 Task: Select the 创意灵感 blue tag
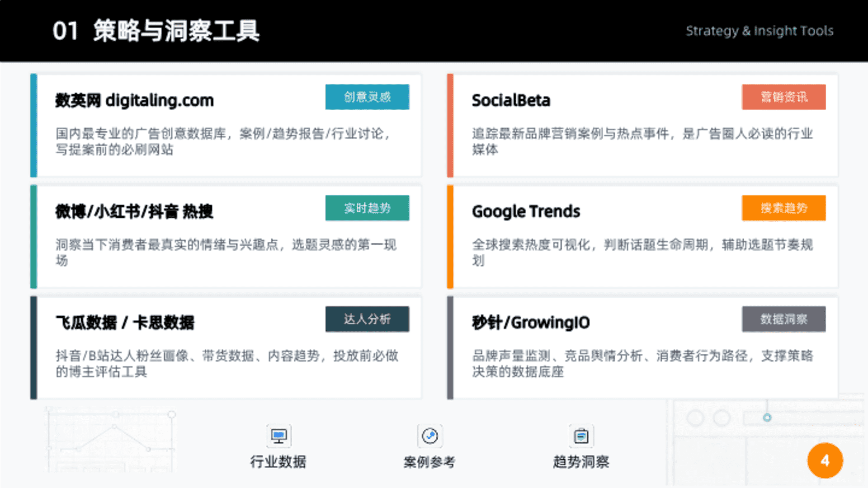click(x=367, y=97)
